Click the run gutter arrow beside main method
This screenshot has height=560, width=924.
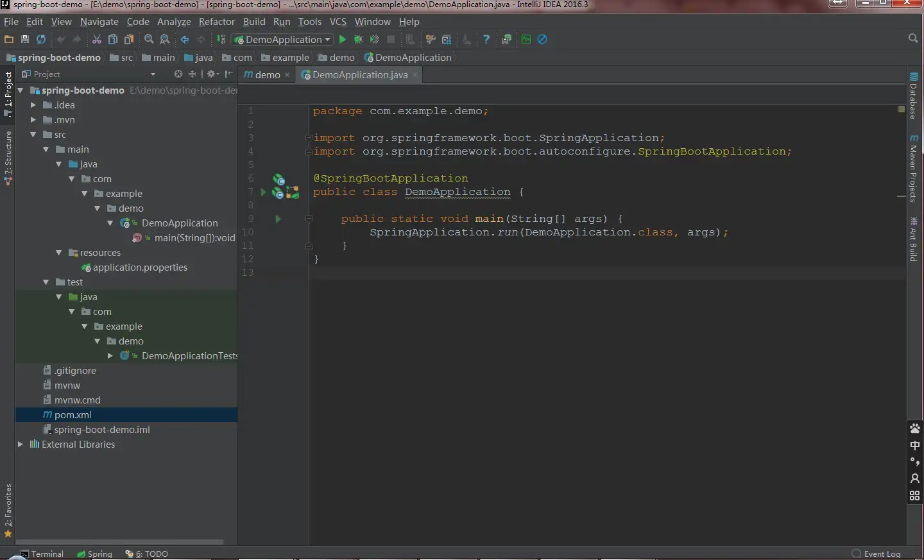click(278, 219)
